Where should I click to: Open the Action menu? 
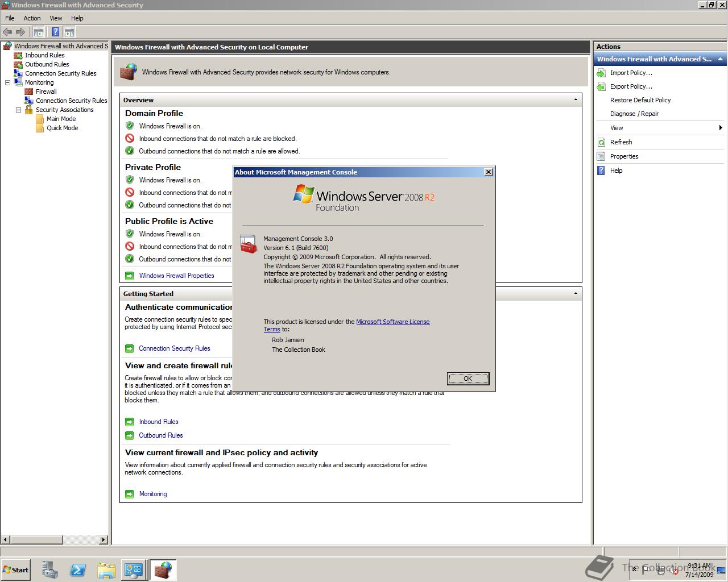point(32,18)
